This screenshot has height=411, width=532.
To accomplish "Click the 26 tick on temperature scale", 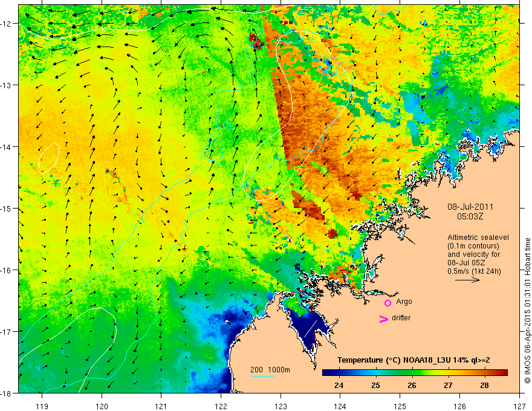I will (412, 385).
